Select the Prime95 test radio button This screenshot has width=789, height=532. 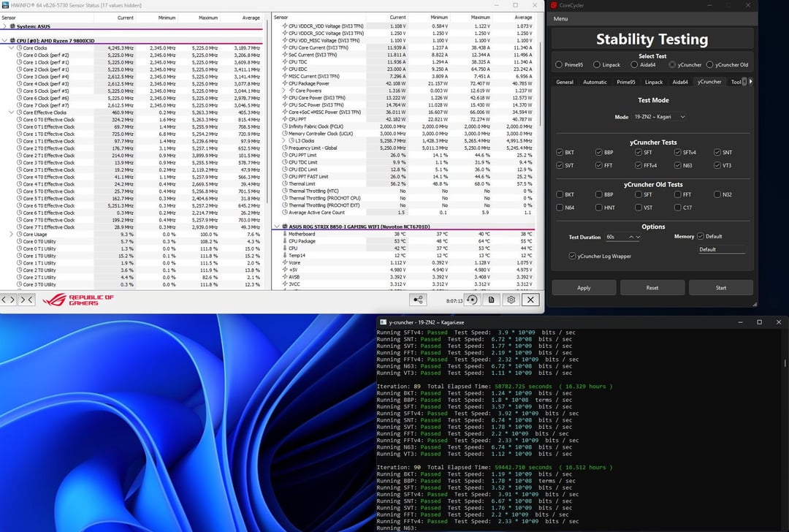559,64
